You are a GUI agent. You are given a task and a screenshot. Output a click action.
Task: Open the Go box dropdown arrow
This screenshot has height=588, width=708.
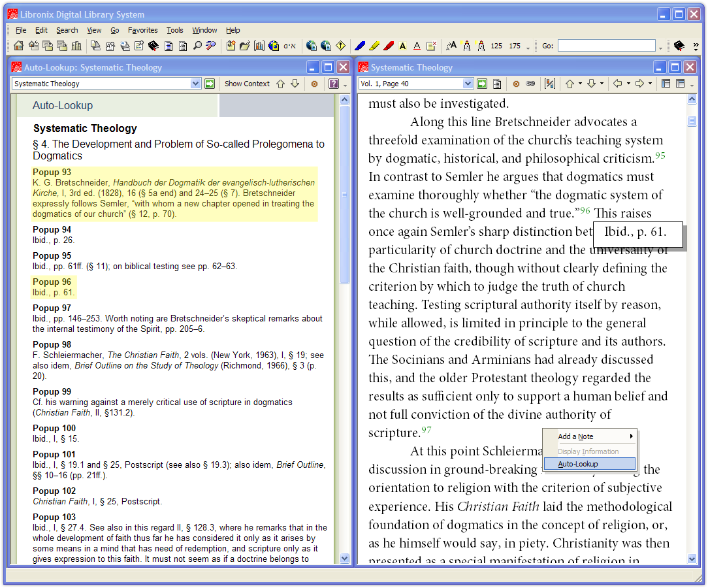pyautogui.click(x=660, y=47)
